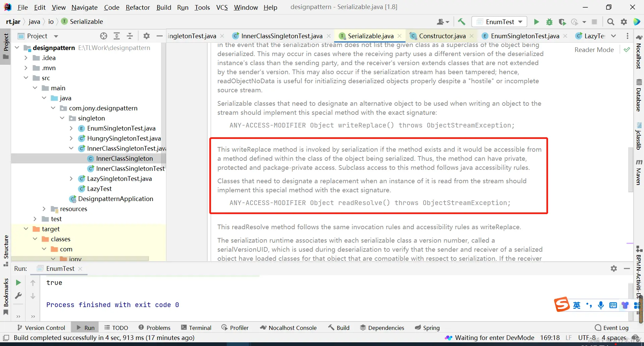Open Version Control tool window
The width and height of the screenshot is (644, 346).
[41, 328]
